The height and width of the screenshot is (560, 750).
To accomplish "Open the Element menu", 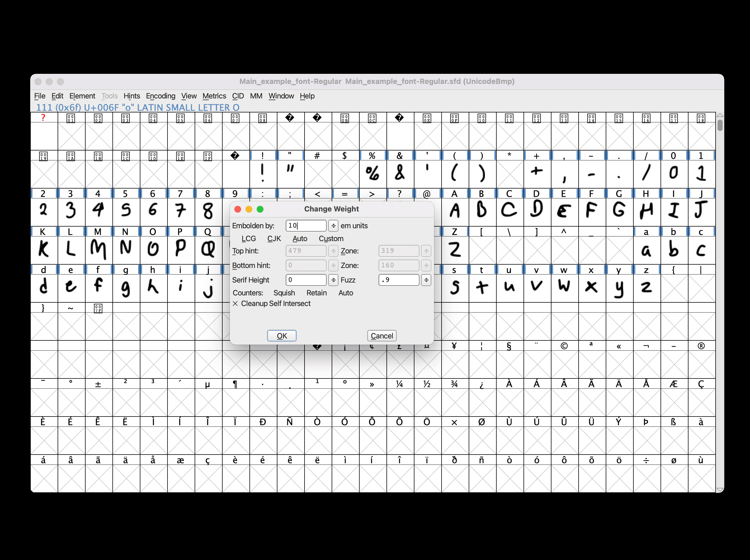I will click(82, 96).
